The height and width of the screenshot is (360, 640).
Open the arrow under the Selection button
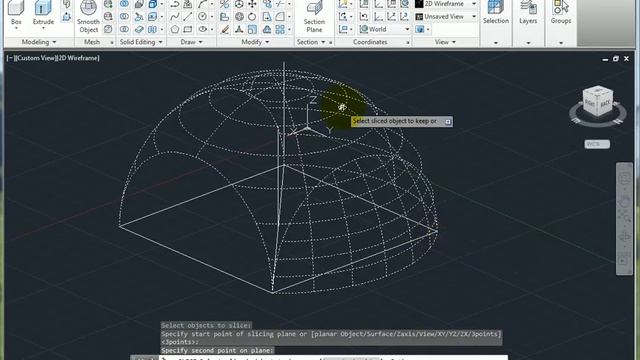point(496,42)
